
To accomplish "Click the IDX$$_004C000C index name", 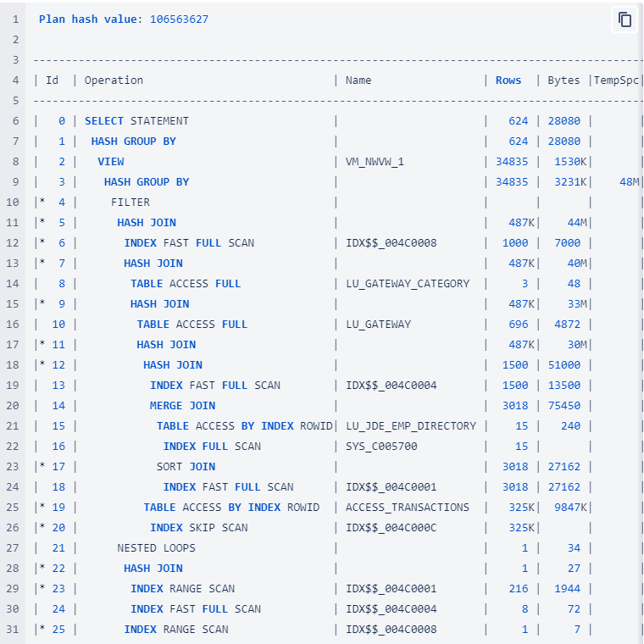I will (391, 528).
